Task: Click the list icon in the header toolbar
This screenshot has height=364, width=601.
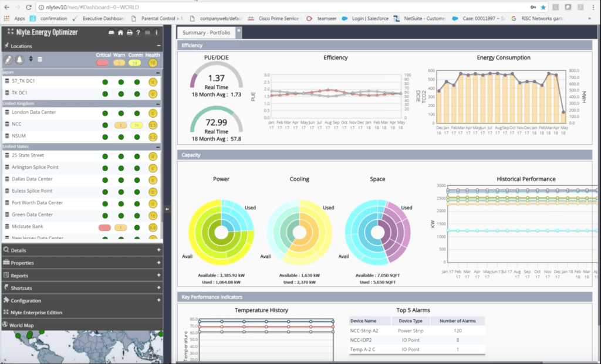Action: click(147, 32)
